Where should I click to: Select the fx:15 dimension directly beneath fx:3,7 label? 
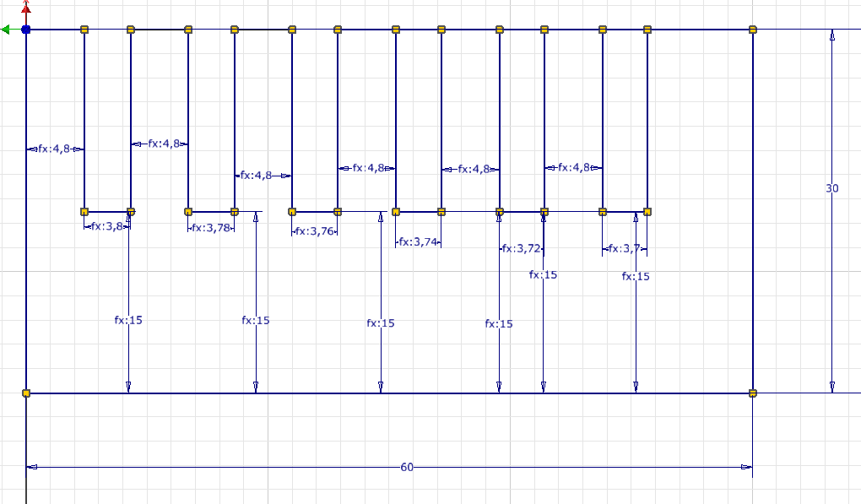[636, 276]
